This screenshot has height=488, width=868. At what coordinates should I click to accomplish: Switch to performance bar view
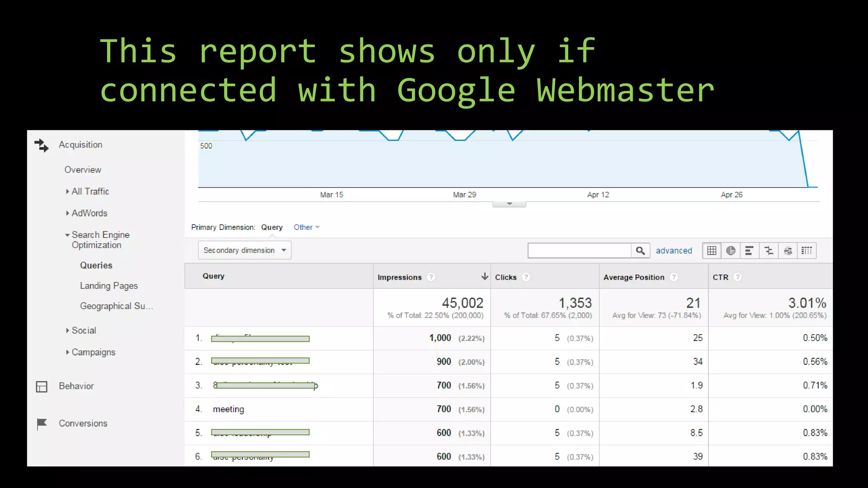(749, 251)
